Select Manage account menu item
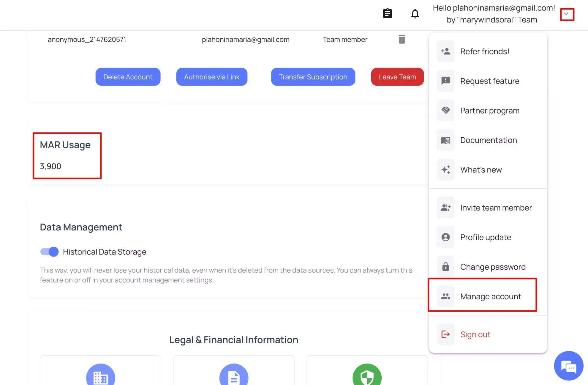Screen dimensions: 588x385 490,296
